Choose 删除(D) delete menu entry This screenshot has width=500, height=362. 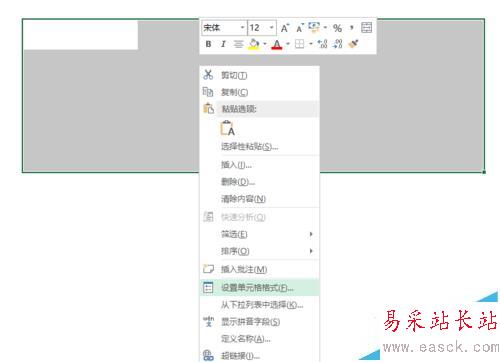coord(259,182)
